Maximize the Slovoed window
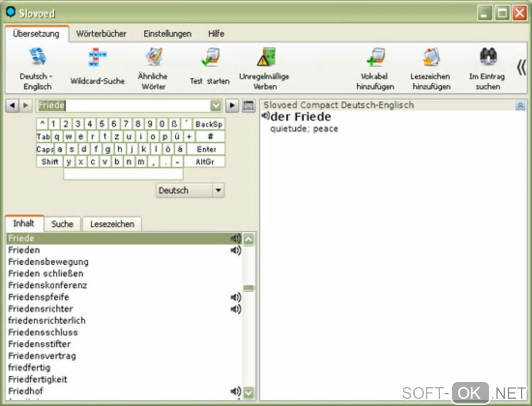532x406 pixels. 502,13
